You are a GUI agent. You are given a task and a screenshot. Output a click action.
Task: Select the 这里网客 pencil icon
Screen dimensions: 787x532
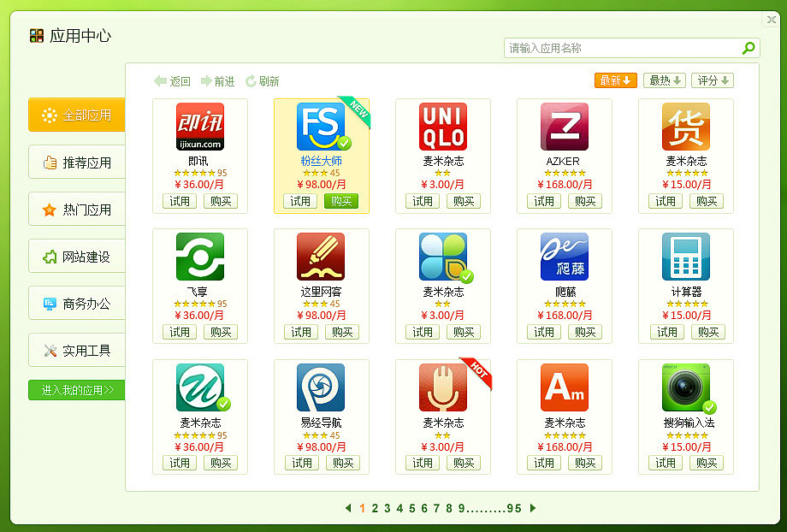322,257
